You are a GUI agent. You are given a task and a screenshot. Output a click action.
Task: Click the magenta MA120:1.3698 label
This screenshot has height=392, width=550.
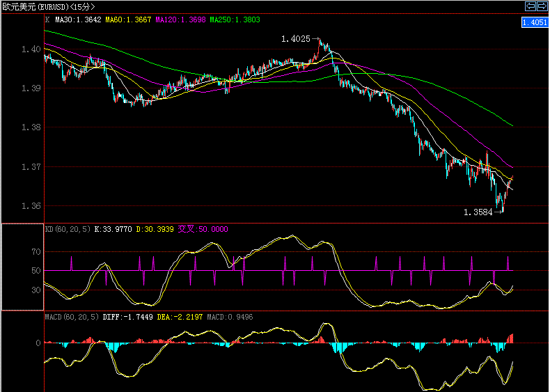tap(180, 19)
